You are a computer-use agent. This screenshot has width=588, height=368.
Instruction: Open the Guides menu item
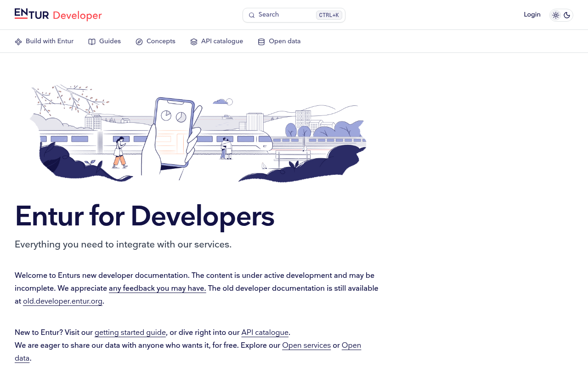pyautogui.click(x=105, y=41)
